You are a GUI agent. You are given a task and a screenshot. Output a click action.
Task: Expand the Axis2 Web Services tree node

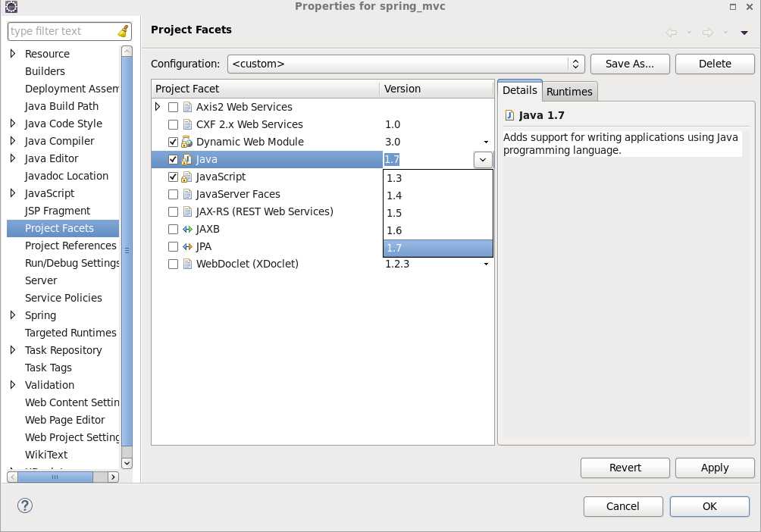pyautogui.click(x=158, y=106)
